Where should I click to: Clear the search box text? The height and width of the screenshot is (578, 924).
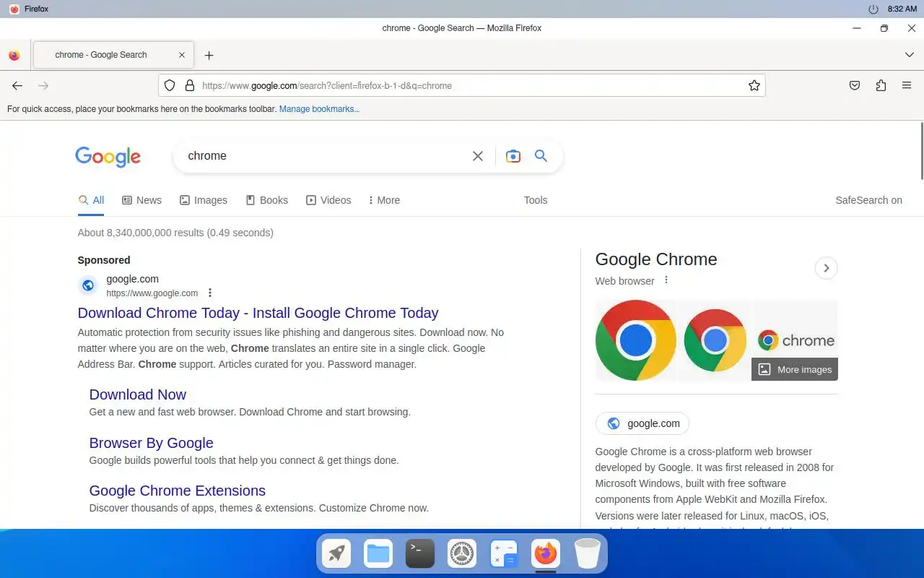point(478,156)
